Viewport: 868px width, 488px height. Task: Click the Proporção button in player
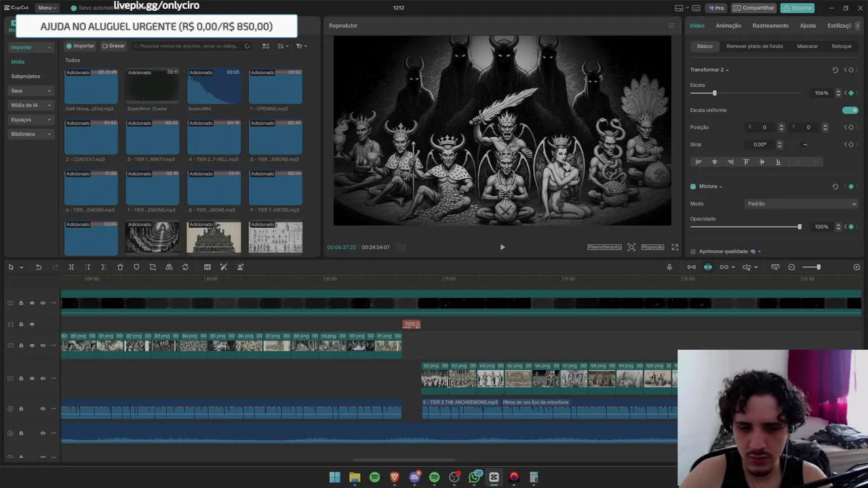pyautogui.click(x=652, y=247)
